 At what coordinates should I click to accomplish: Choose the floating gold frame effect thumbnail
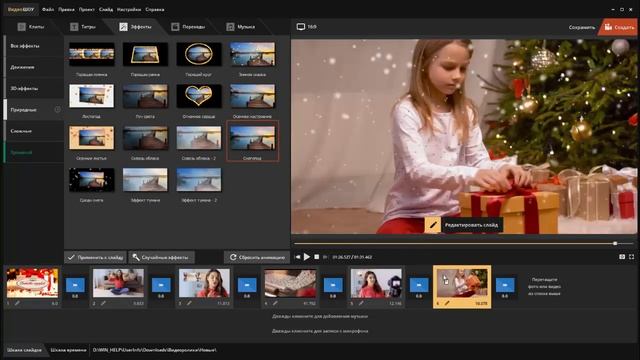point(145,54)
